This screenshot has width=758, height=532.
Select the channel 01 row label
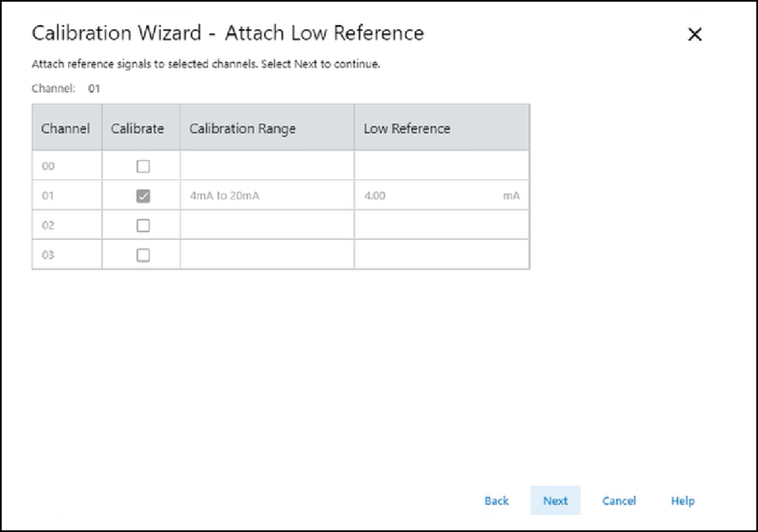49,196
